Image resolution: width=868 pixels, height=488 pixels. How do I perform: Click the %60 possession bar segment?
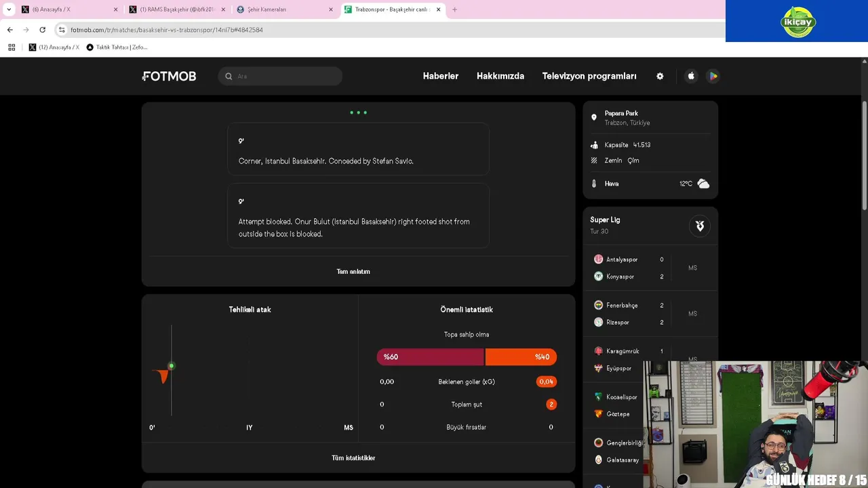pyautogui.click(x=431, y=357)
